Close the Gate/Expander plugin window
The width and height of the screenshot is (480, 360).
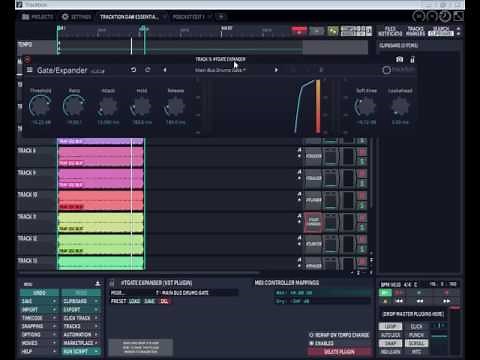pyautogui.click(x=27, y=60)
